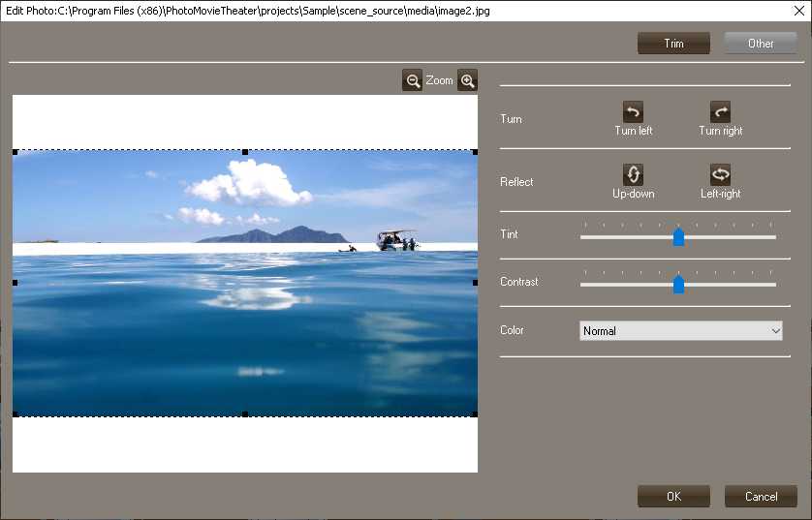The width and height of the screenshot is (812, 520).
Task: Click right-middle crop handle on photo
Action: (x=475, y=283)
